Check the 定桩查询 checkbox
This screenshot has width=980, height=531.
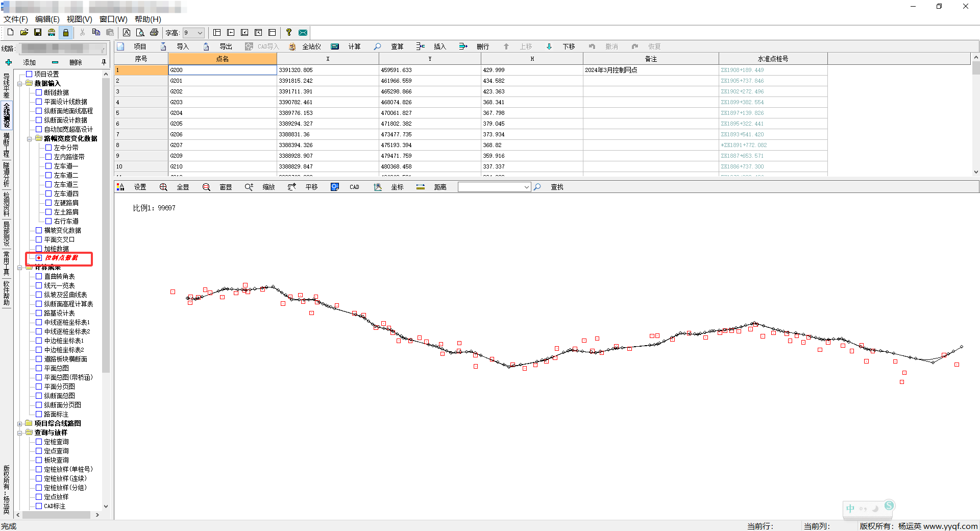pyautogui.click(x=39, y=442)
